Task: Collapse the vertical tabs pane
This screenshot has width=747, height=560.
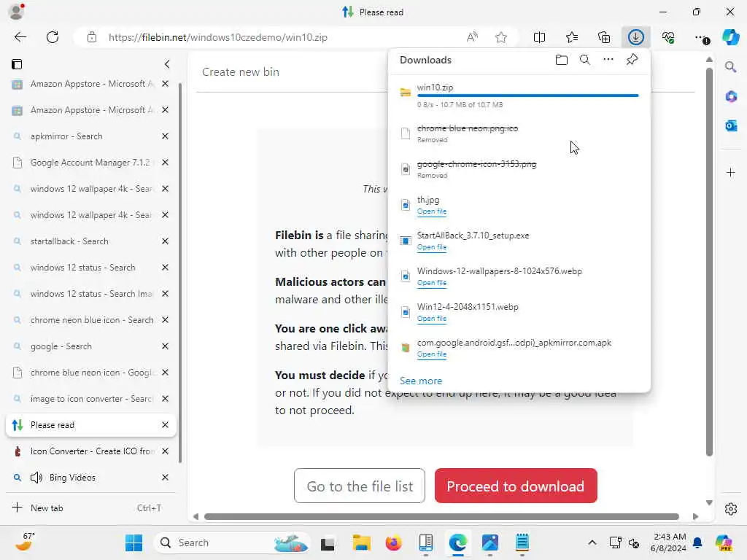Action: pos(167,64)
